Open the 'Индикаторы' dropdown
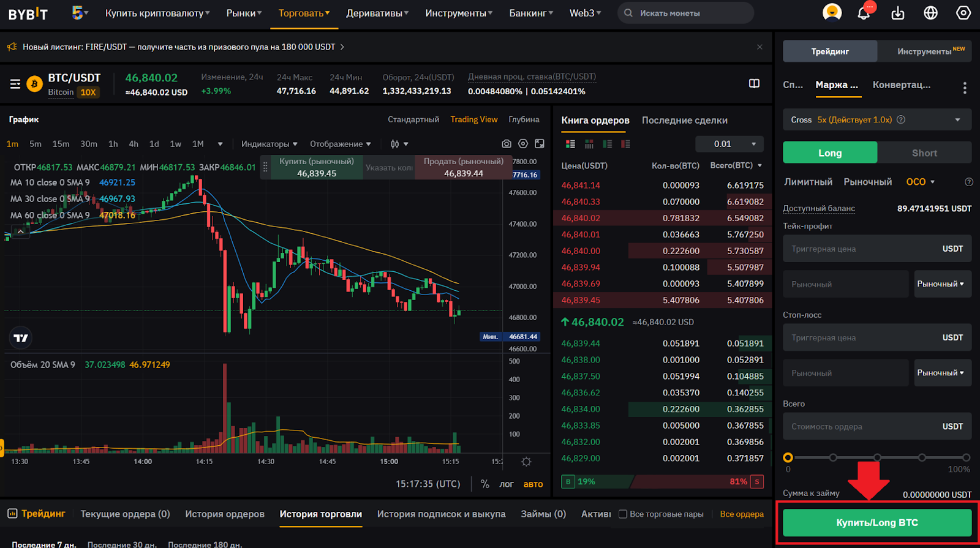The width and height of the screenshot is (980, 548). pos(269,144)
